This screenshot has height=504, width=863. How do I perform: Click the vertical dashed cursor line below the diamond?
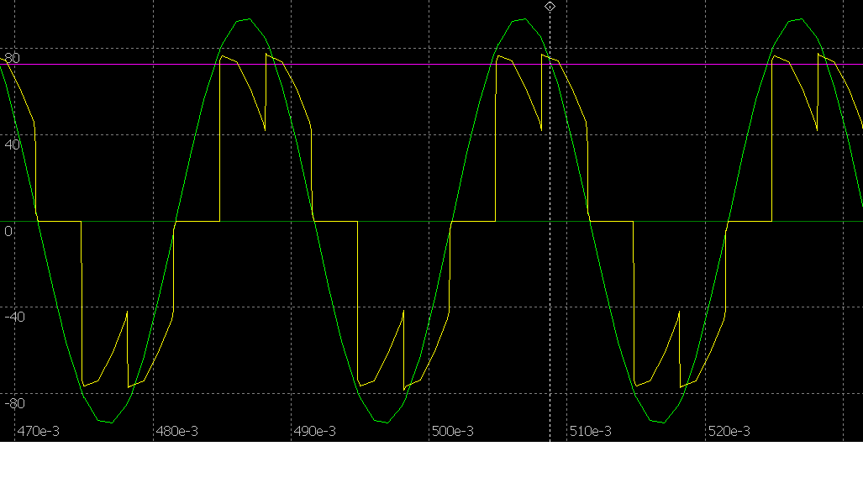(x=550, y=252)
